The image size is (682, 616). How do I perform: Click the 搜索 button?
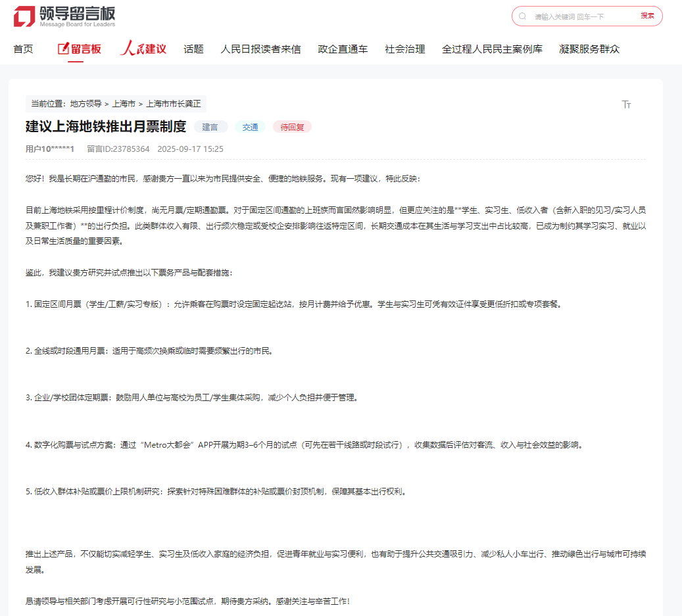pyautogui.click(x=647, y=16)
